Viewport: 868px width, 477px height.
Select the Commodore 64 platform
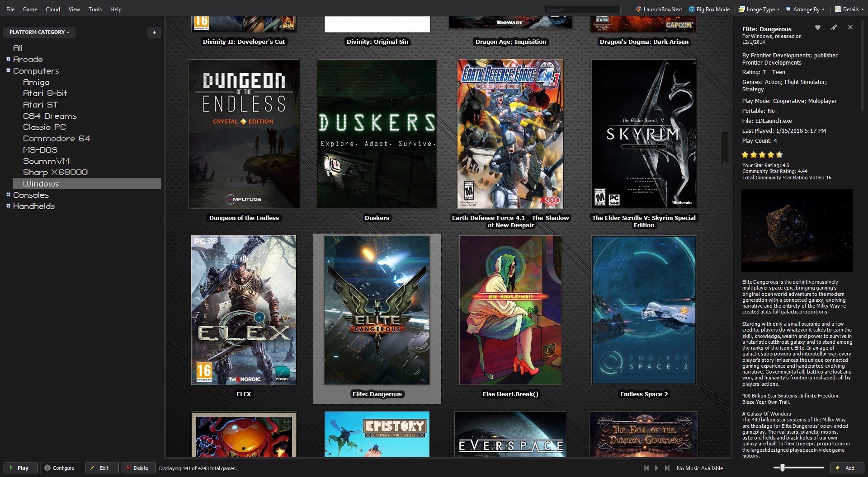tap(57, 138)
